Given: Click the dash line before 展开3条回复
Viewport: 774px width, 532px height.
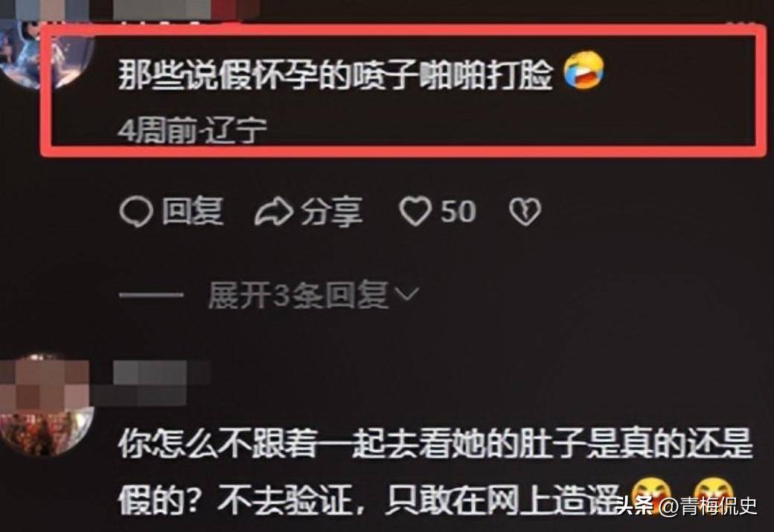Looking at the screenshot, I should tap(151, 295).
